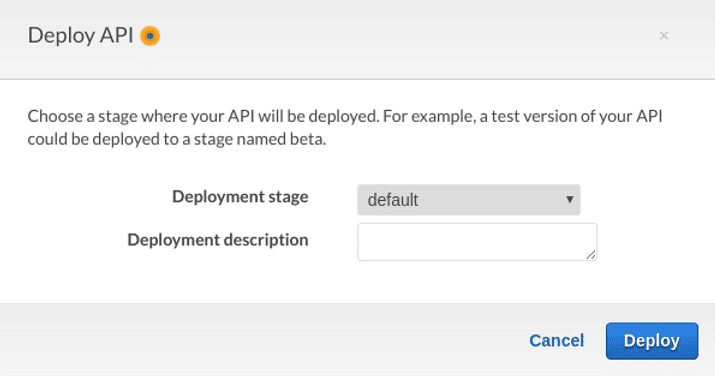
Task: Click the resize grip of the description box
Action: point(591,255)
